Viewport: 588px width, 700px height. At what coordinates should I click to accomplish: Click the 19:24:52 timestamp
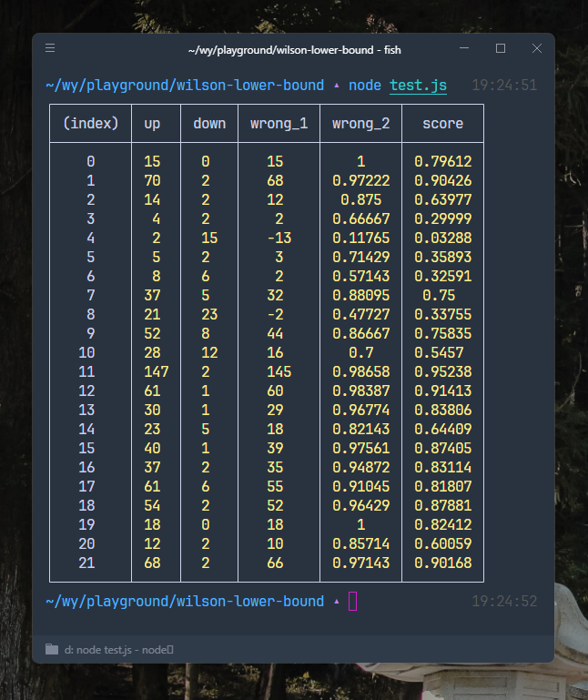[x=504, y=601]
